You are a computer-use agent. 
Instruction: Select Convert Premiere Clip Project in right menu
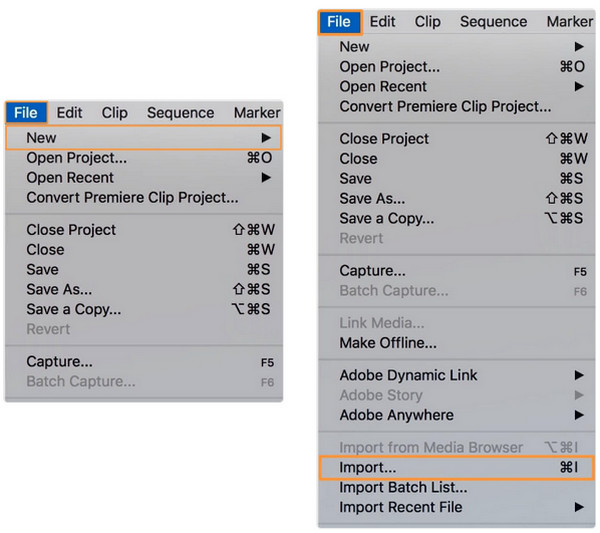coord(457,106)
